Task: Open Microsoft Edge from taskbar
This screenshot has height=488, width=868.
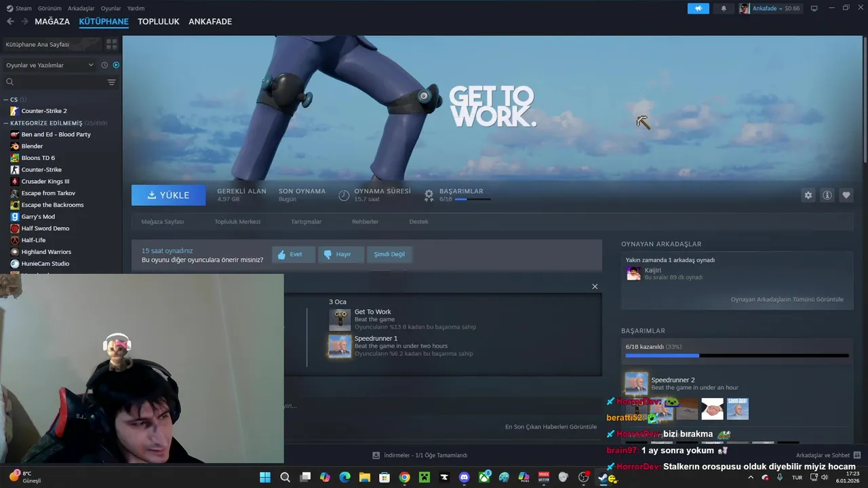Action: click(344, 477)
